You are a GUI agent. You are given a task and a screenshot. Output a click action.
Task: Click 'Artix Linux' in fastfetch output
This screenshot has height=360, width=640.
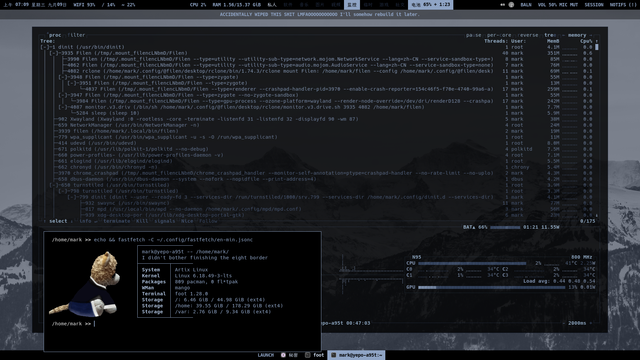pos(191,270)
